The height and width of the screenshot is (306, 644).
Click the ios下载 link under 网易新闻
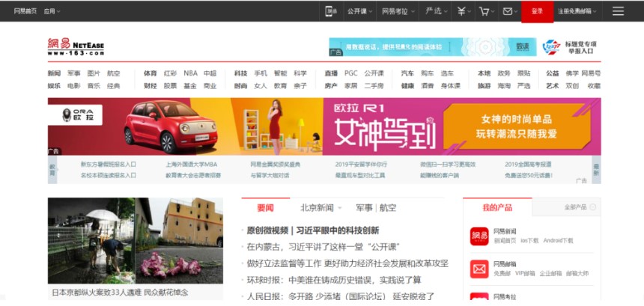(x=529, y=241)
